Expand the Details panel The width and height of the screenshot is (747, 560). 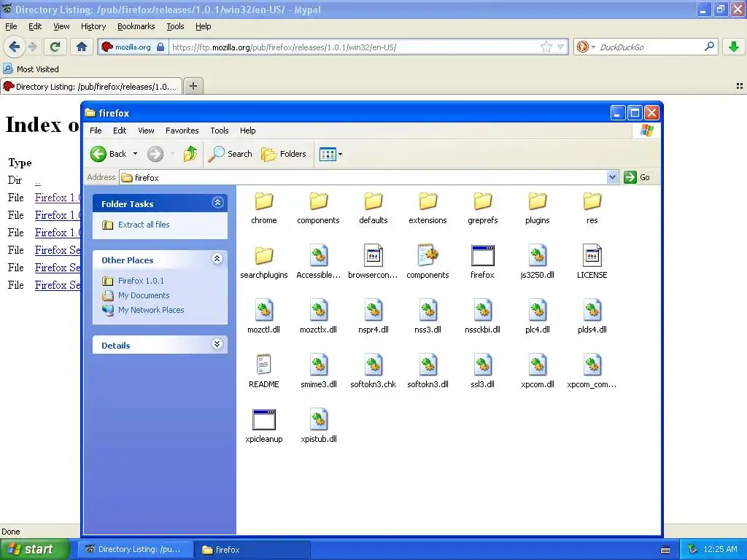(217, 344)
